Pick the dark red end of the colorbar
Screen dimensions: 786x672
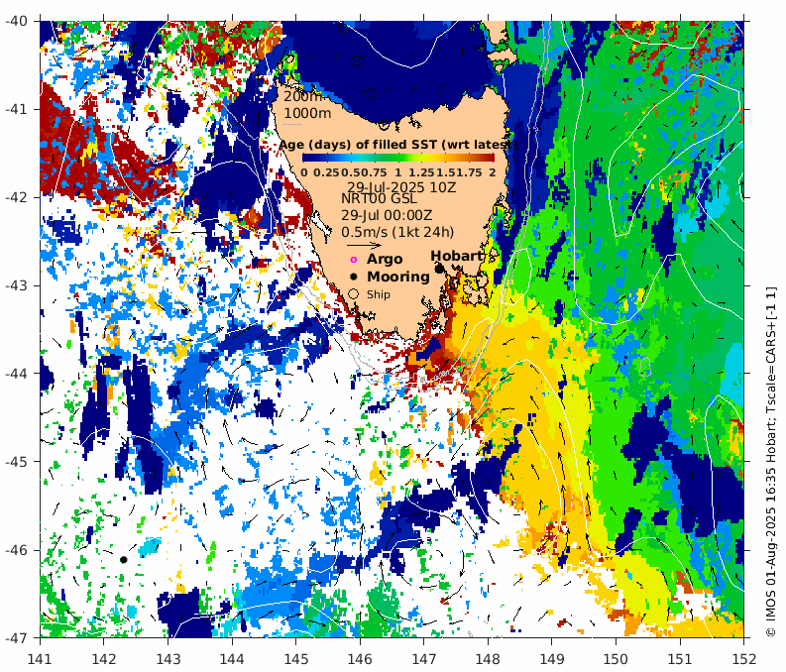point(492,158)
